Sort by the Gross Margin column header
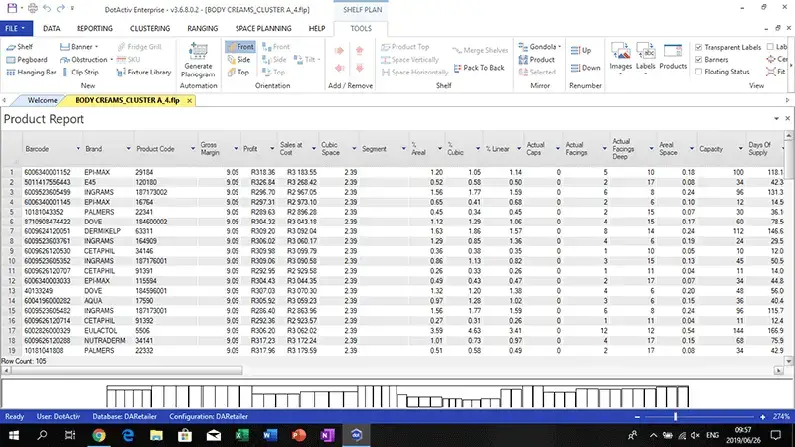 point(209,148)
